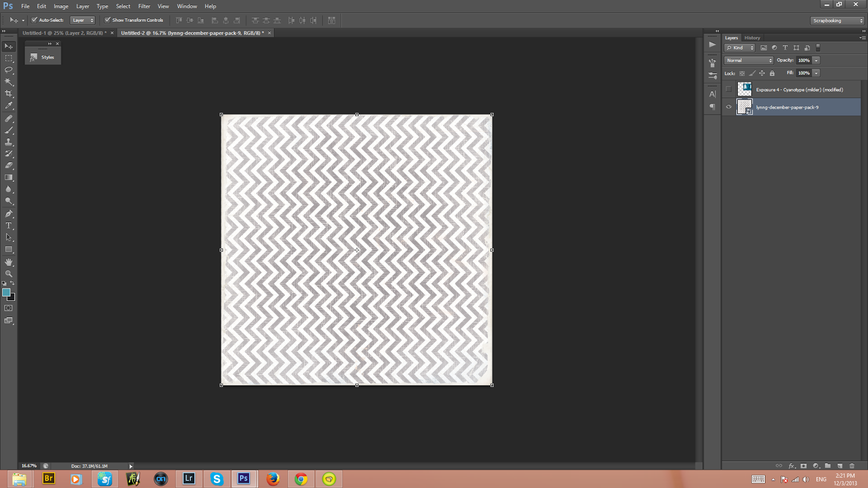Select the Rectangle shape tool

coord(9,250)
